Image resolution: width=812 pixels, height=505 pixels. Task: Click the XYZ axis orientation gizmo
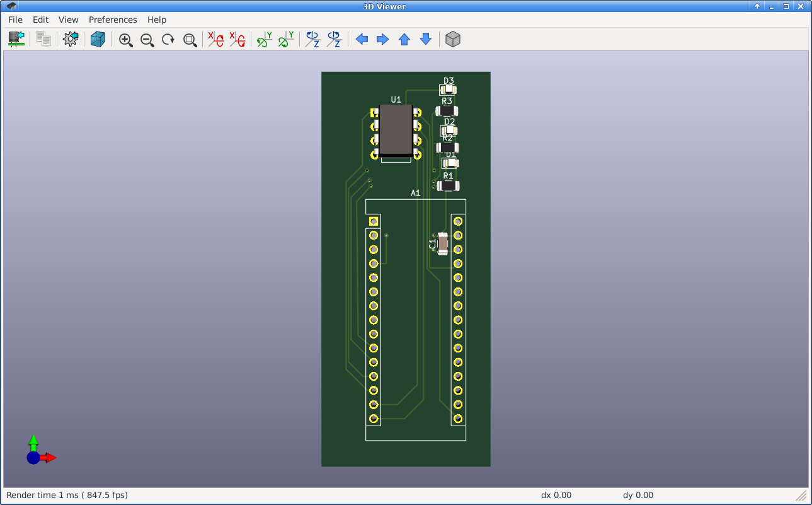pos(41,450)
